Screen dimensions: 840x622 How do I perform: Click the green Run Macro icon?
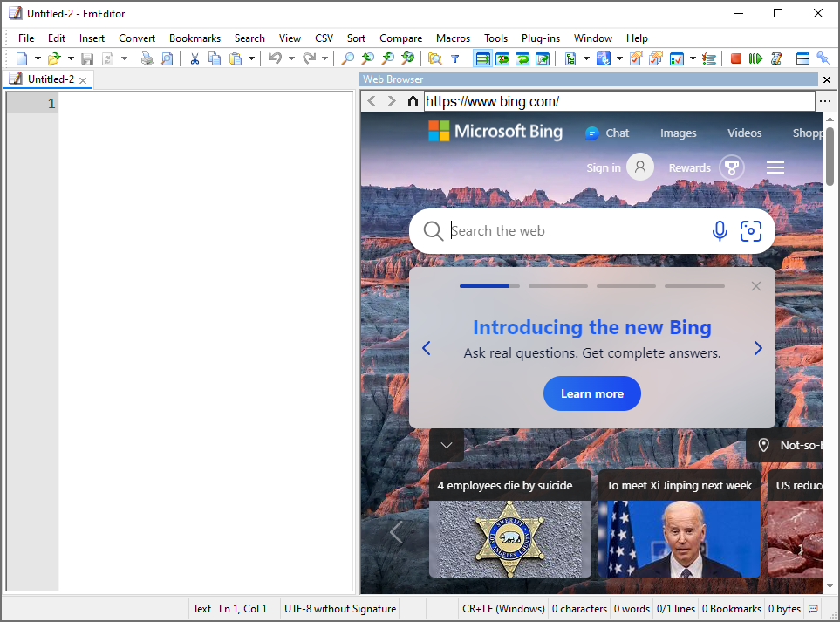755,58
